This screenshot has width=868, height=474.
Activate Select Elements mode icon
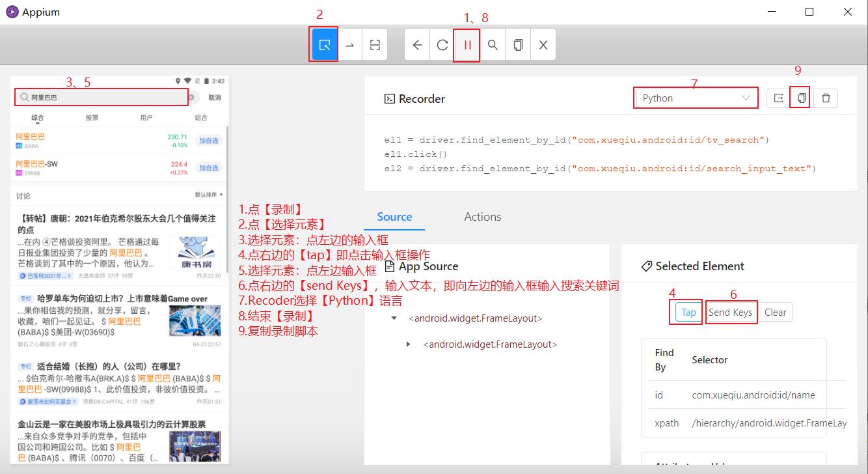click(325, 45)
